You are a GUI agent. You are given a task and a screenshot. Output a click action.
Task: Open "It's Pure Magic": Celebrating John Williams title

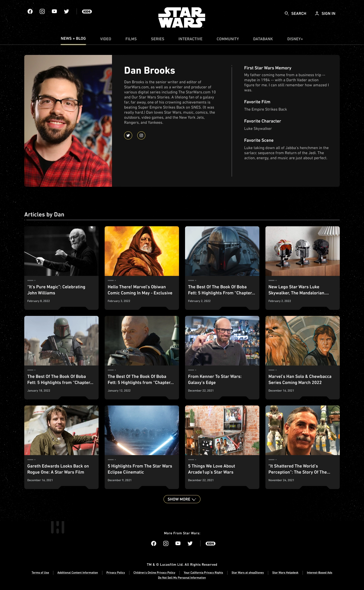(x=56, y=290)
